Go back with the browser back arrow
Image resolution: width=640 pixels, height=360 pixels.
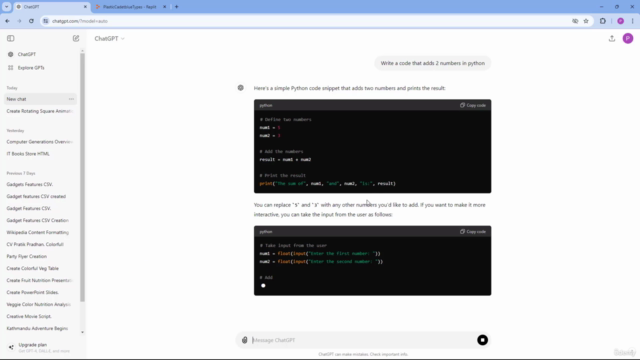7,21
